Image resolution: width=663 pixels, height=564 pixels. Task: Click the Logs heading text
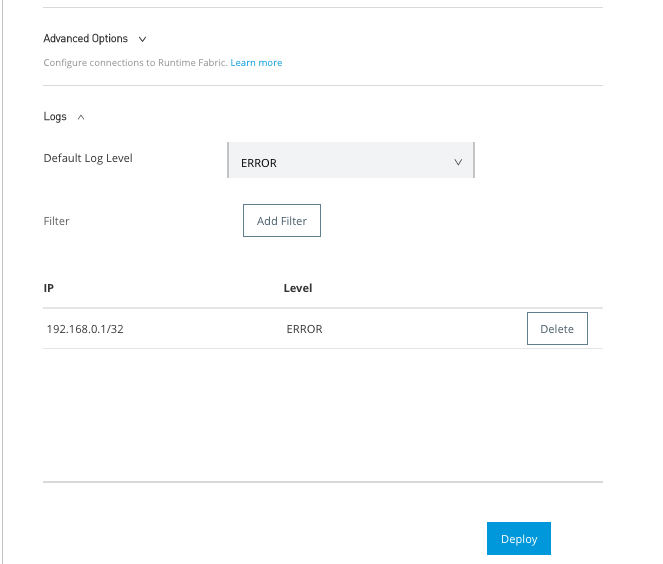(55, 117)
